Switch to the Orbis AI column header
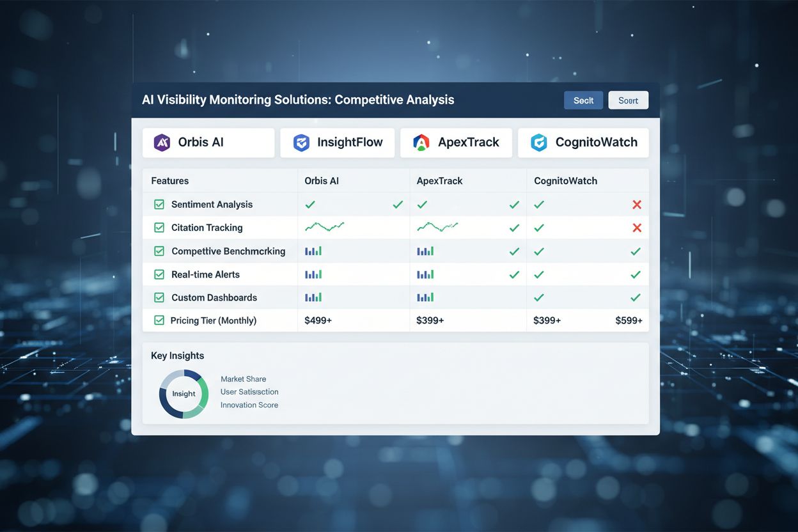This screenshot has height=532, width=798. point(321,180)
